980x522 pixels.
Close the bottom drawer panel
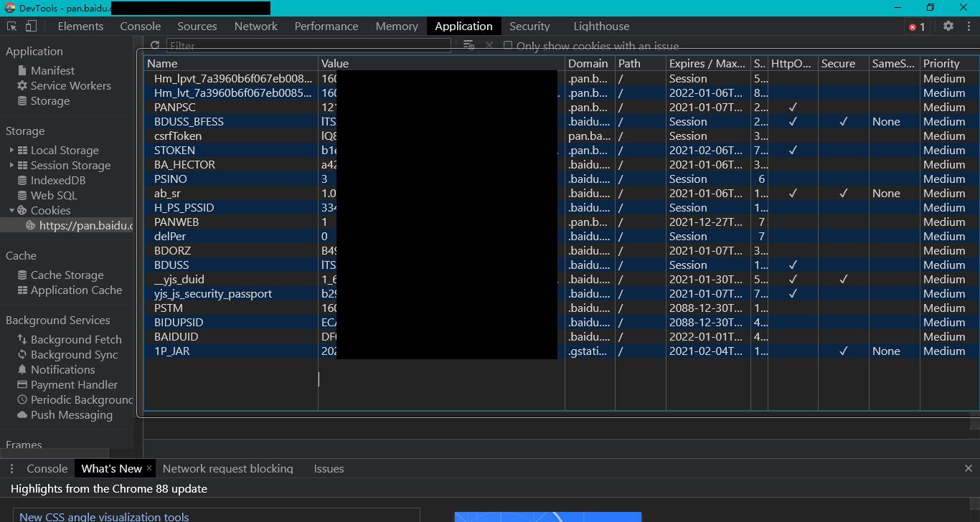(968, 468)
